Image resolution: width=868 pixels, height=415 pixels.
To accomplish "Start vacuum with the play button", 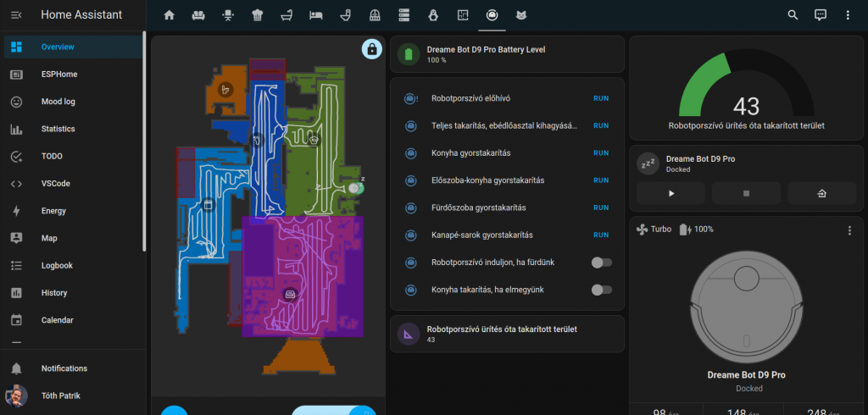I will point(671,193).
